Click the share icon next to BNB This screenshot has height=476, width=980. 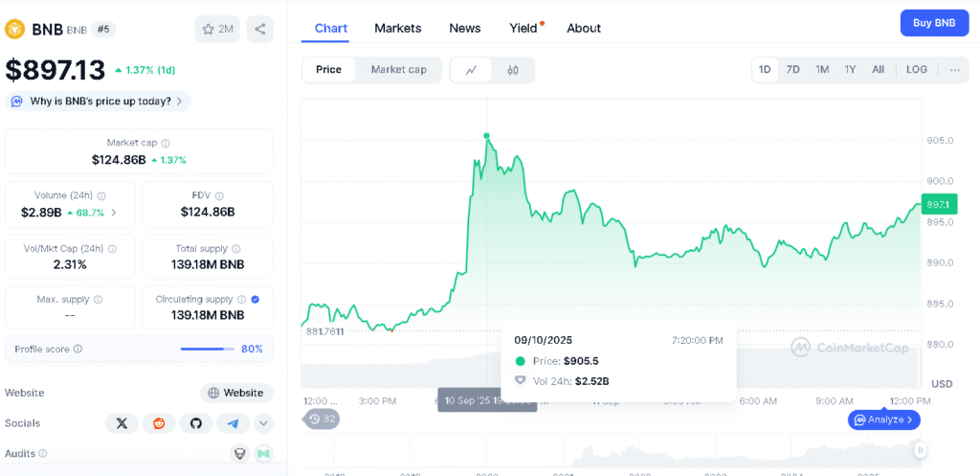click(x=259, y=29)
